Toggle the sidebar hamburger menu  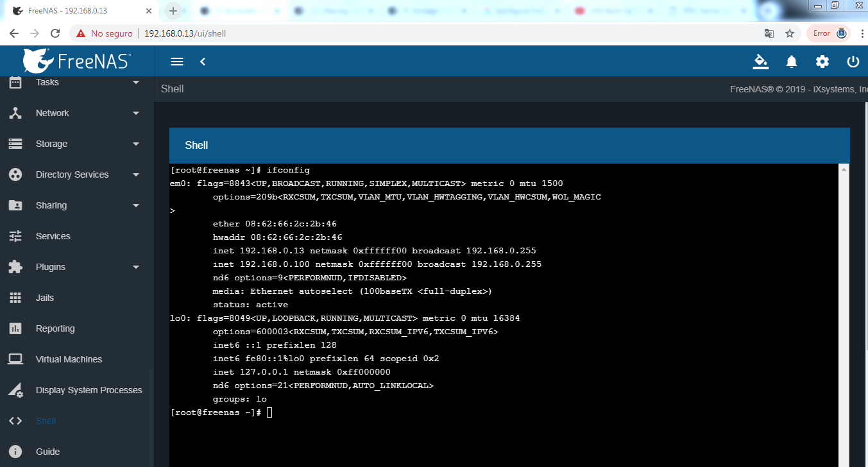click(177, 62)
